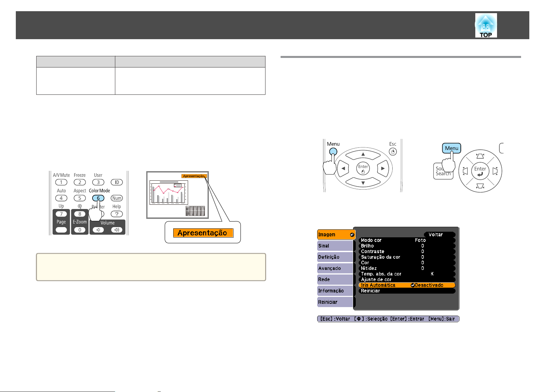The height and width of the screenshot is (392, 555).
Task: Select the Contraste setting row
Action: click(x=407, y=251)
